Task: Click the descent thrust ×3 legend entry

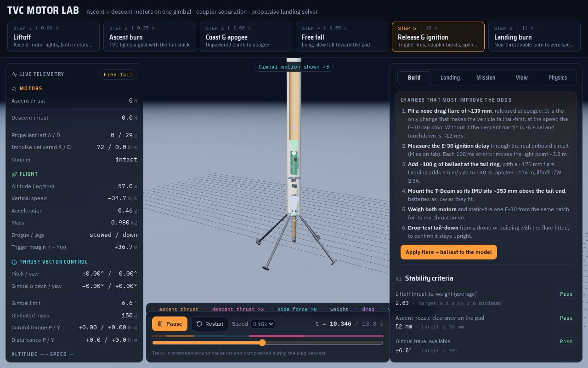Action: point(234,309)
